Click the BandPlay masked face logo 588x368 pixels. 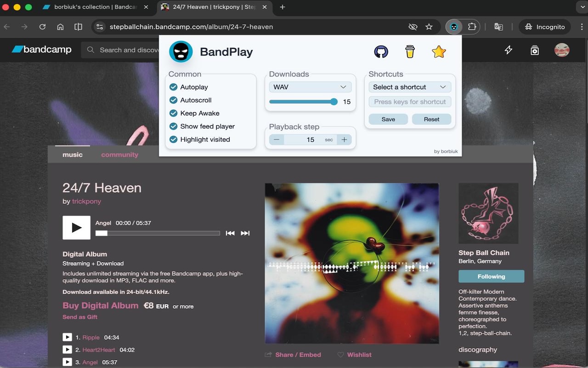pyautogui.click(x=181, y=52)
